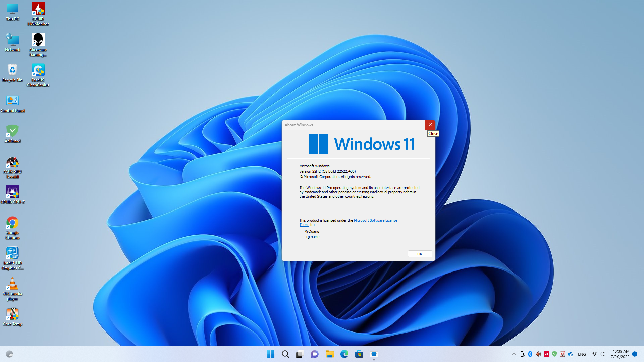The height and width of the screenshot is (362, 644).
Task: Click the 'org name' text
Action: coord(312,237)
